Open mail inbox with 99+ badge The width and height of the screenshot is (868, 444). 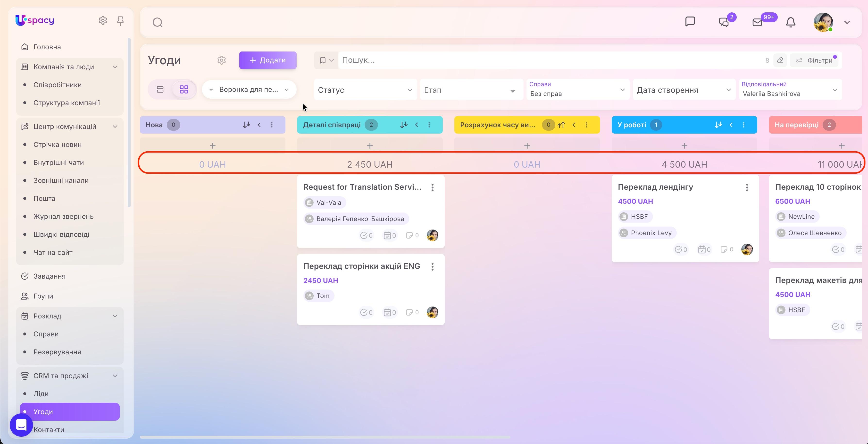point(758,22)
